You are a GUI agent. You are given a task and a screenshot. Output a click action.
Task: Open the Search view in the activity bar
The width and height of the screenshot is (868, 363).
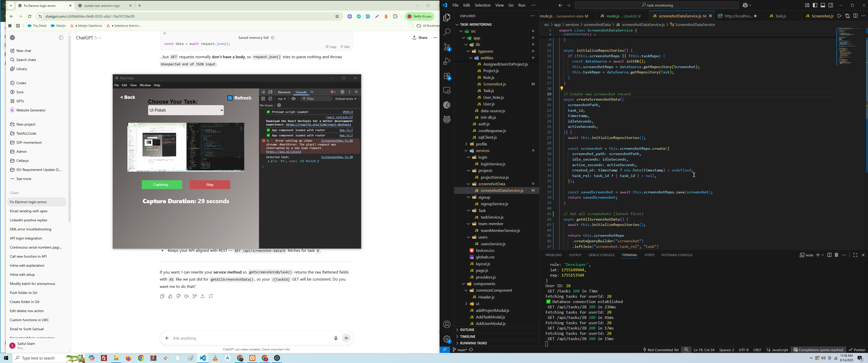447,32
